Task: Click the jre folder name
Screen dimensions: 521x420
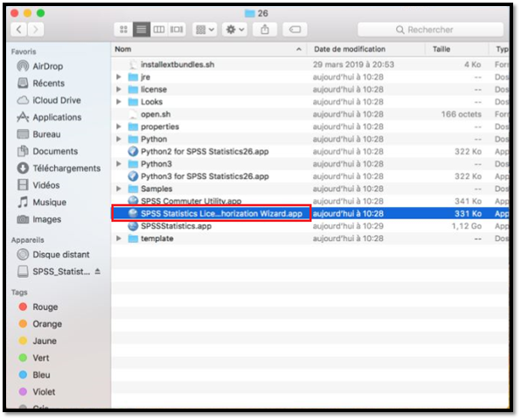Action: coord(145,77)
